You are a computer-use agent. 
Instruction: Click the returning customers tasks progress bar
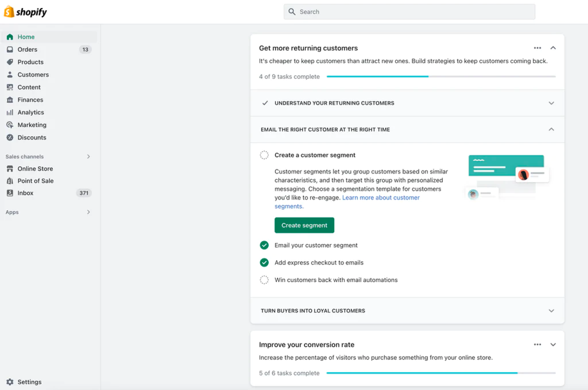point(441,77)
